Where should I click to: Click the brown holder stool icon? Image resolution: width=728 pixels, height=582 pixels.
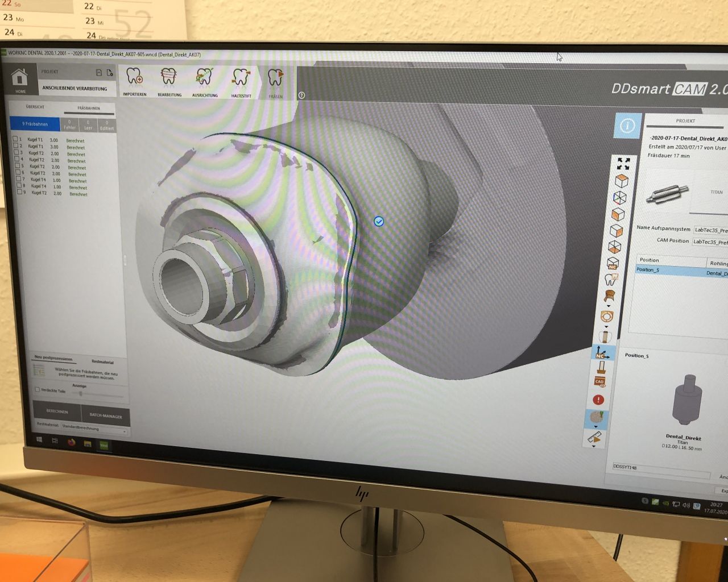[x=609, y=296]
